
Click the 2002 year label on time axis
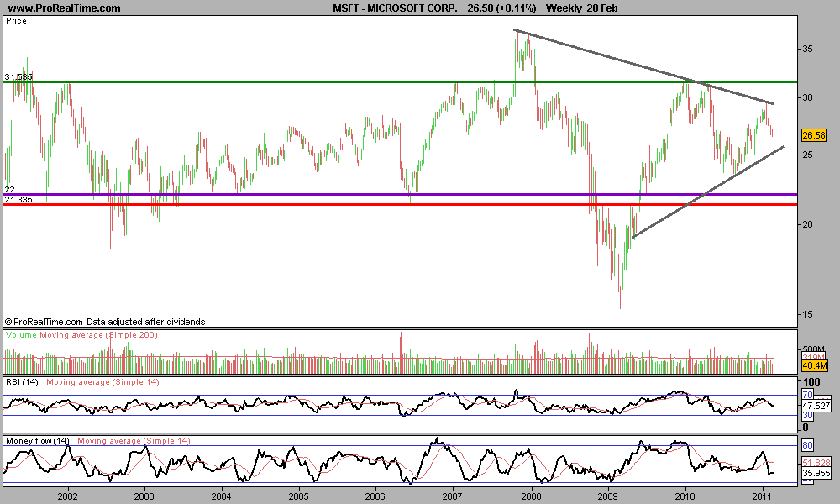coord(67,496)
